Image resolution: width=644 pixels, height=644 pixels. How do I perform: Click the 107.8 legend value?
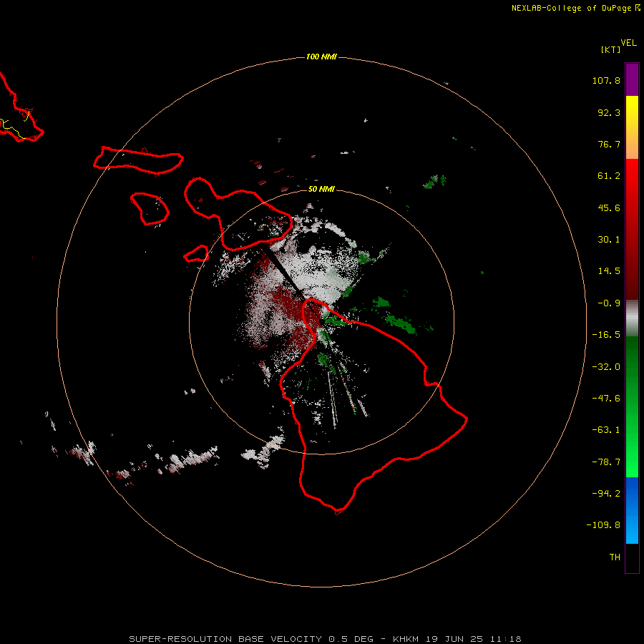pos(606,80)
